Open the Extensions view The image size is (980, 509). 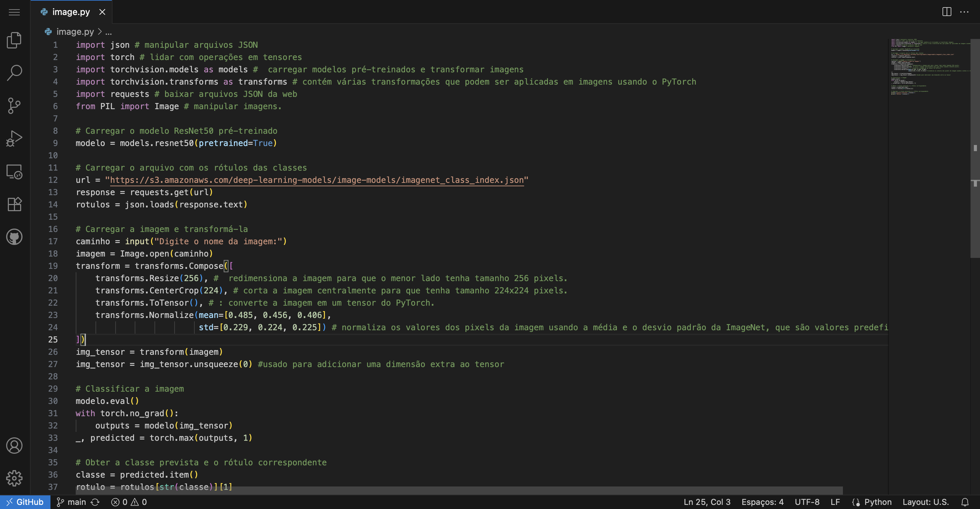click(14, 204)
